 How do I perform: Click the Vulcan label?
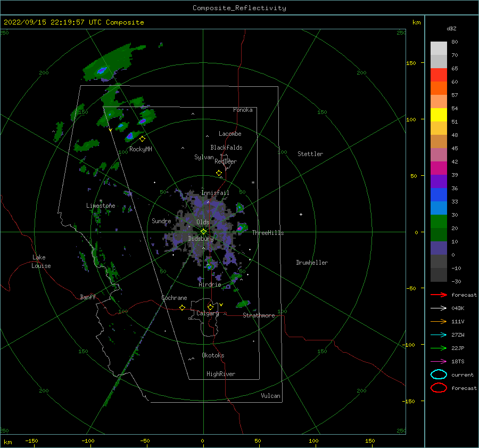pyautogui.click(x=271, y=396)
